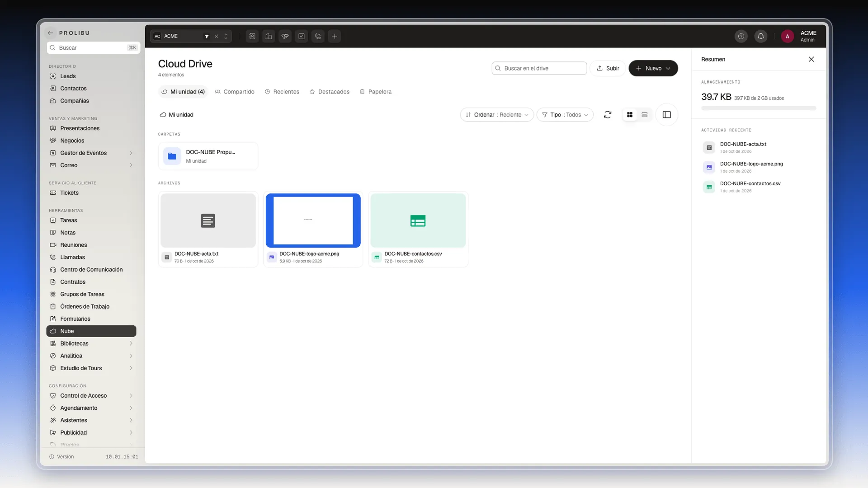Viewport: 868px width, 488px height.
Task: Open notifications bell icon
Action: coord(761,36)
